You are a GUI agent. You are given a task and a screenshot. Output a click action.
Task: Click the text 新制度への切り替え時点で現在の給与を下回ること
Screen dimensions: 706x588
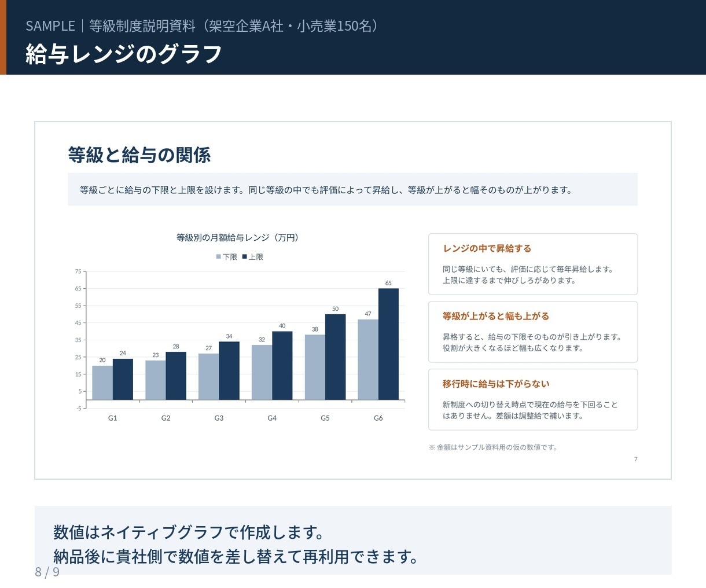click(530, 405)
